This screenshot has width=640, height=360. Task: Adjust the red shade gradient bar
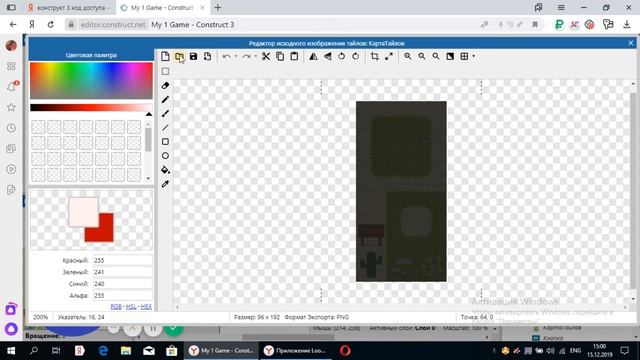91,107
